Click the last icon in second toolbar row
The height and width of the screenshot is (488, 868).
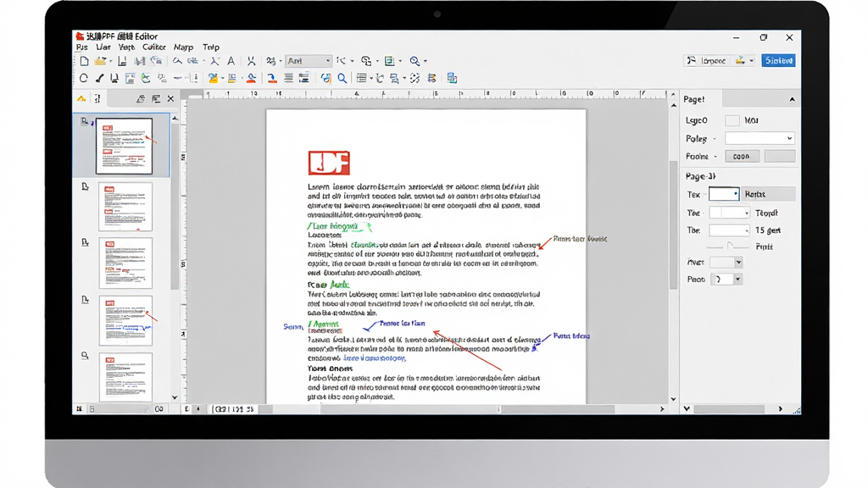(x=453, y=78)
